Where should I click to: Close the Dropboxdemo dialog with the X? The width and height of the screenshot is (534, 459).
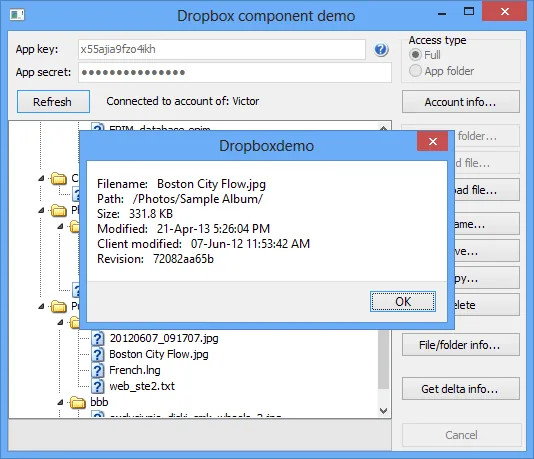point(433,141)
